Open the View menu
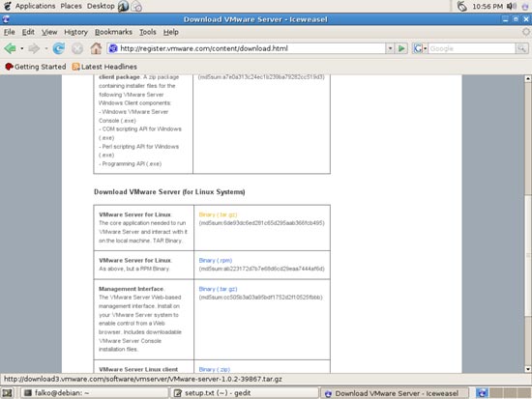The width and height of the screenshot is (532, 399). point(49,32)
